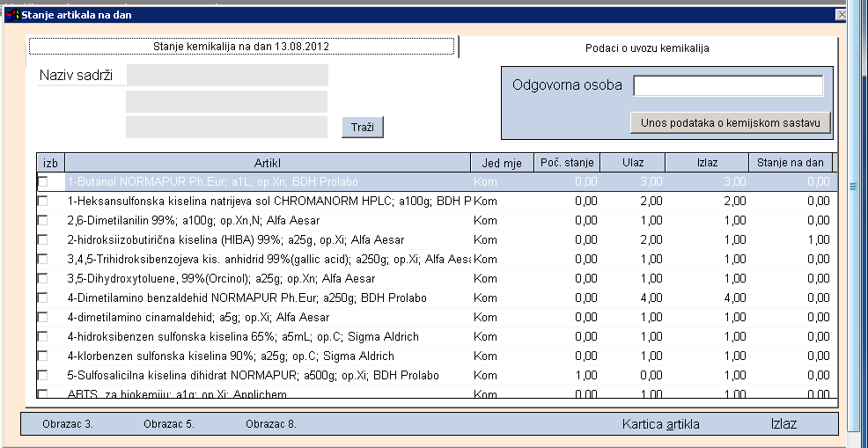Click the application icon in the title bar

pyautogui.click(x=11, y=15)
